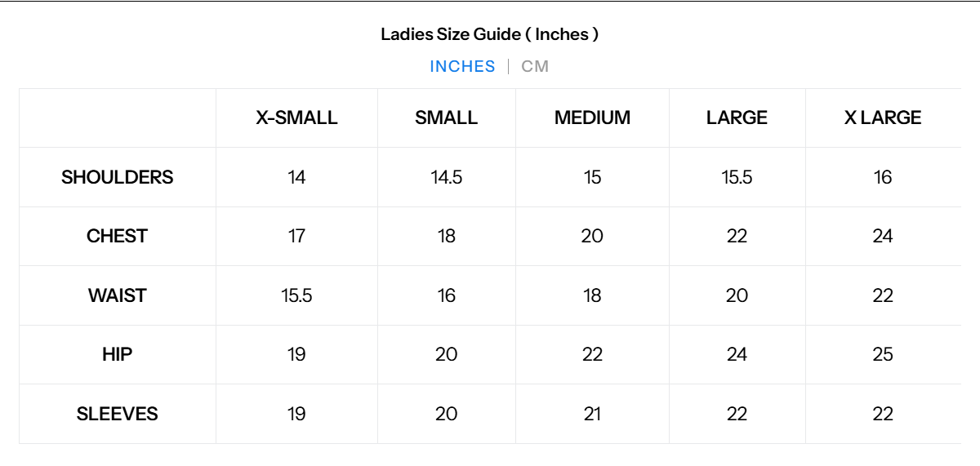The image size is (980, 466).
Task: Select MEDIUM chest value 20
Action: tap(592, 236)
